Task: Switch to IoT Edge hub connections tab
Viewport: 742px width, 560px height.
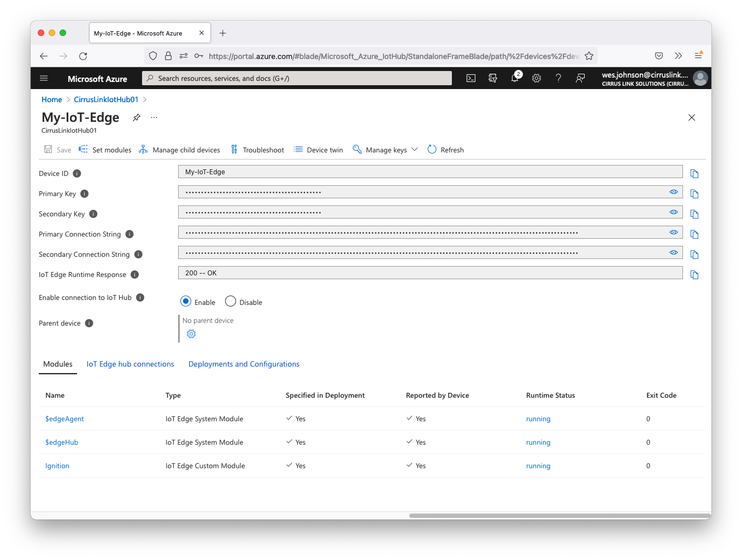Action: [x=130, y=364]
